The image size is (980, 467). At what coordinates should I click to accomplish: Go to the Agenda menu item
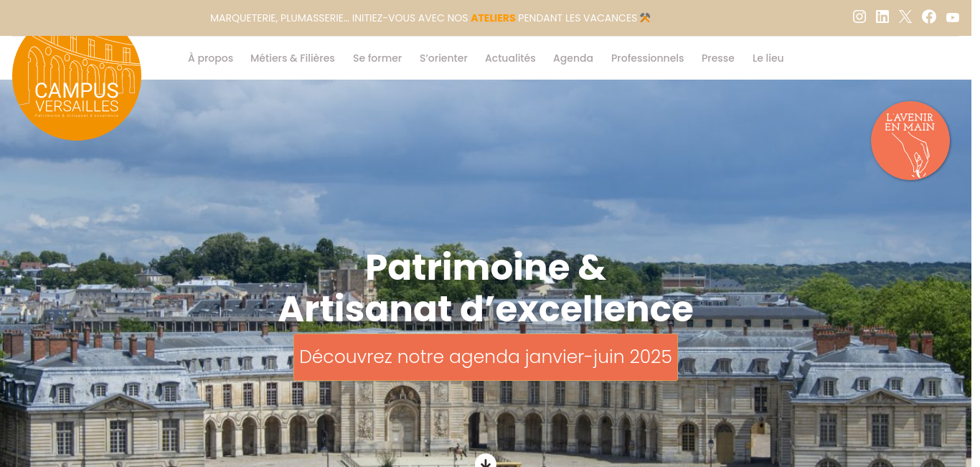tap(573, 58)
